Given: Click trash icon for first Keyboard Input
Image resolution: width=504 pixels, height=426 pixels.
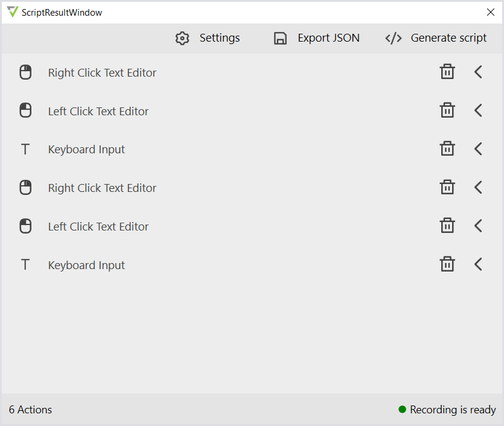Looking at the screenshot, I should point(447,149).
